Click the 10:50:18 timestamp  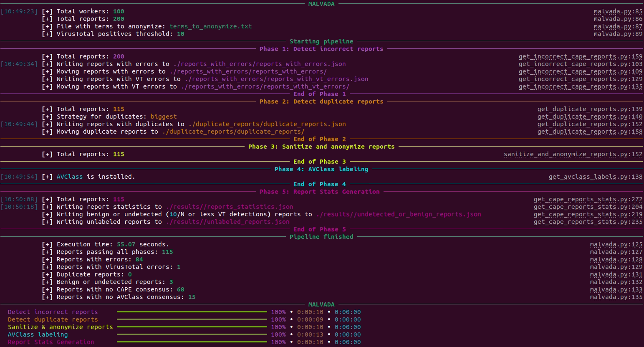click(x=19, y=207)
